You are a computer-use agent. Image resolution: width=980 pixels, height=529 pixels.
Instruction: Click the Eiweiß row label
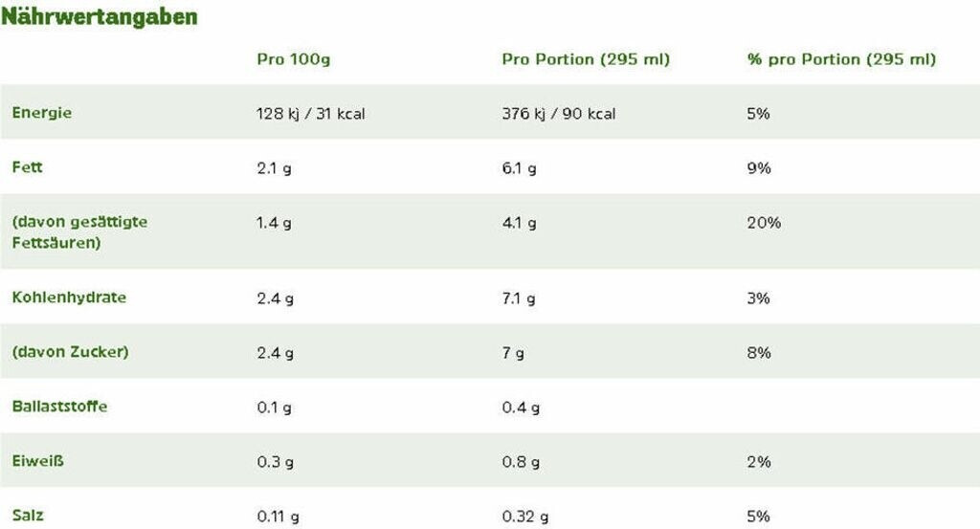pos(37,461)
